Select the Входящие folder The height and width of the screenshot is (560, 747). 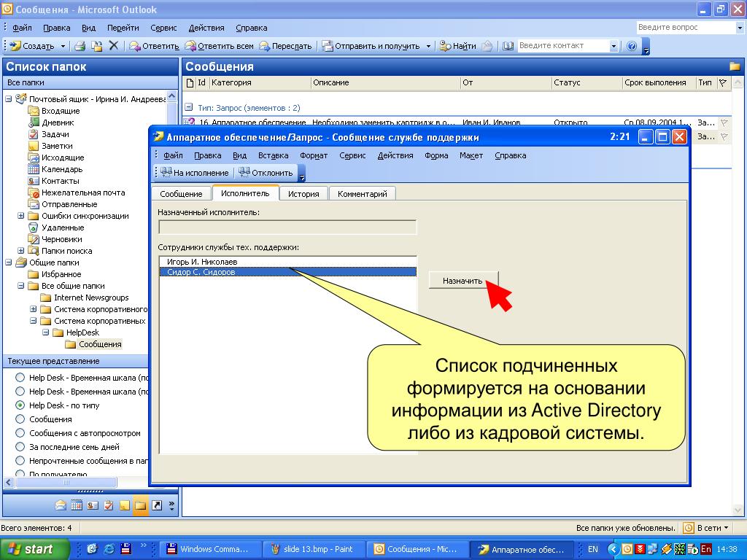click(61, 111)
